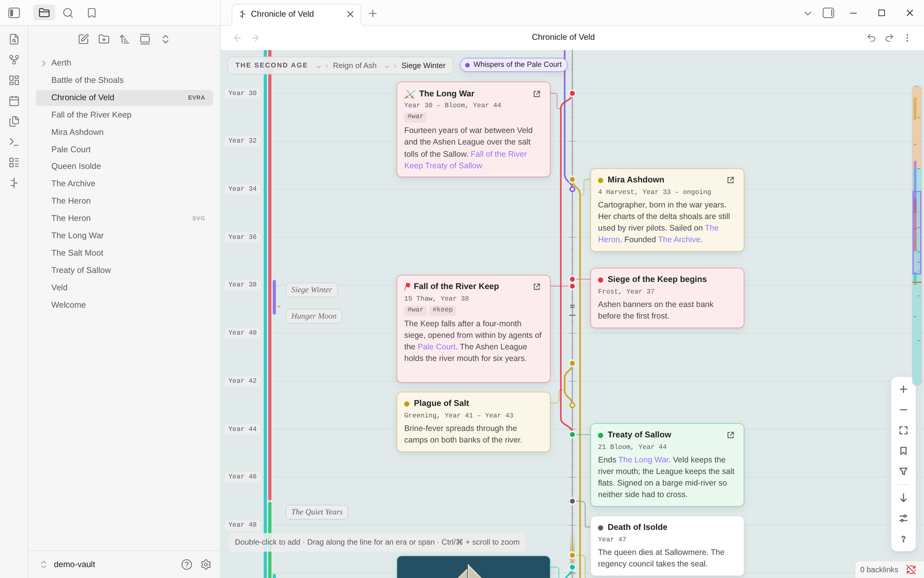Create a new note
924x578 pixels.
pos(84,39)
